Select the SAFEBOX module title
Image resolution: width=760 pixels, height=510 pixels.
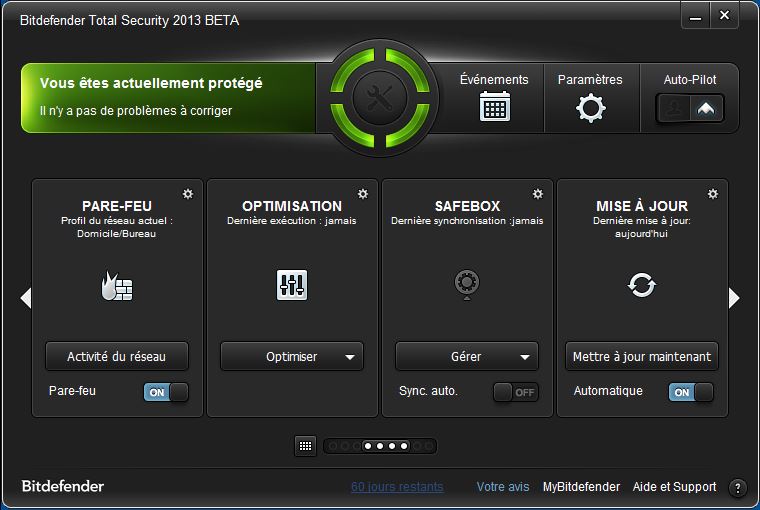(x=467, y=206)
